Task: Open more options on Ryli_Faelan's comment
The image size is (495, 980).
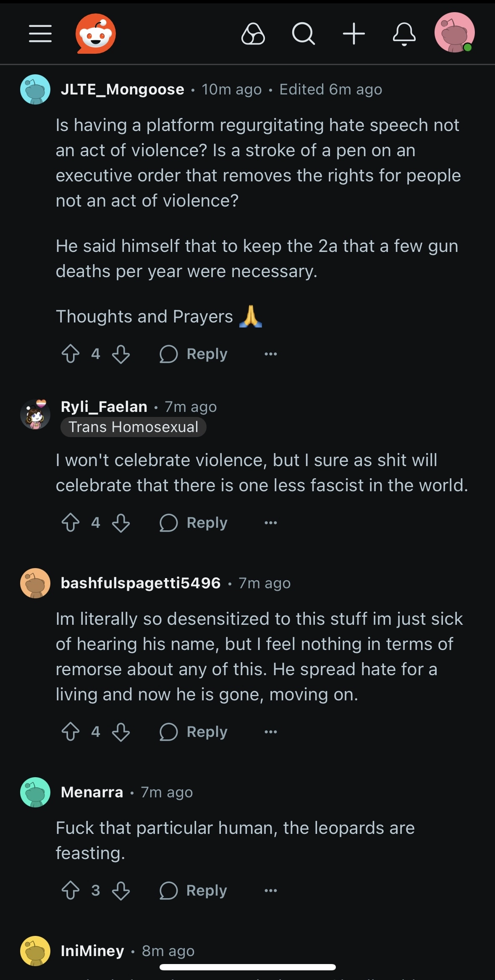Action: pos(271,523)
